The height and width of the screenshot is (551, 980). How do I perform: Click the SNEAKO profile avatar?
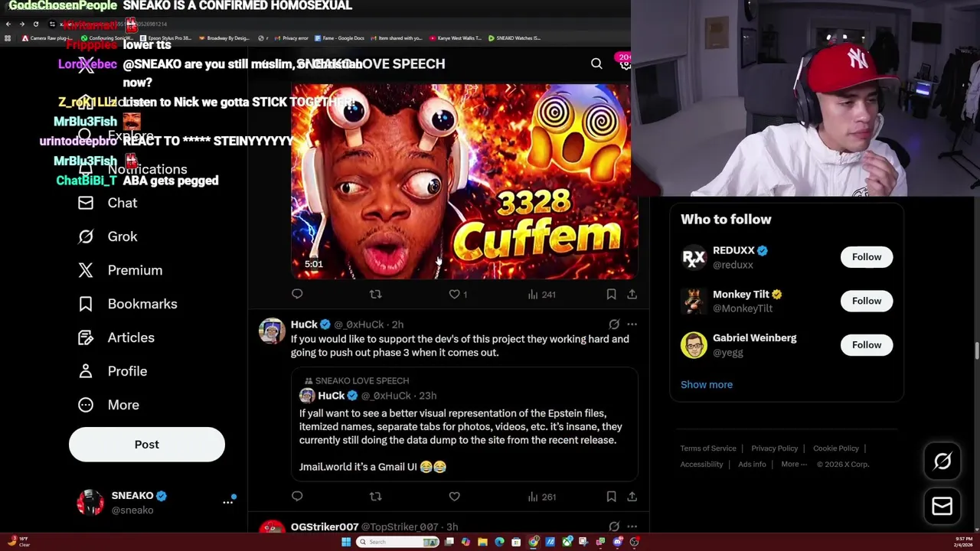pyautogui.click(x=90, y=502)
